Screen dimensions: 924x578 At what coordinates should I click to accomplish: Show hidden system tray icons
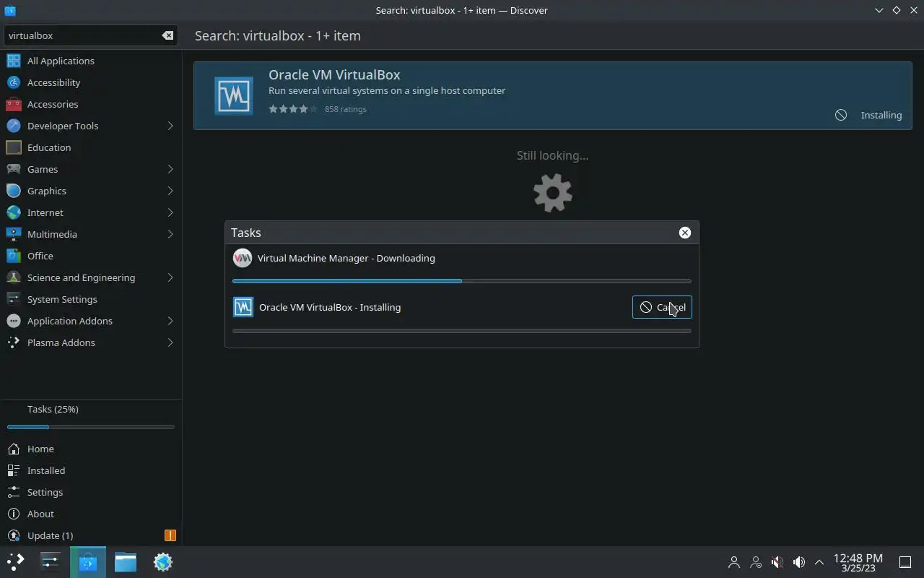pos(819,562)
